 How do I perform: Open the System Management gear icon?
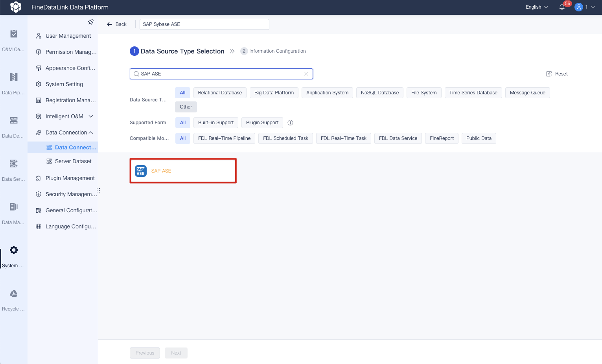point(14,250)
